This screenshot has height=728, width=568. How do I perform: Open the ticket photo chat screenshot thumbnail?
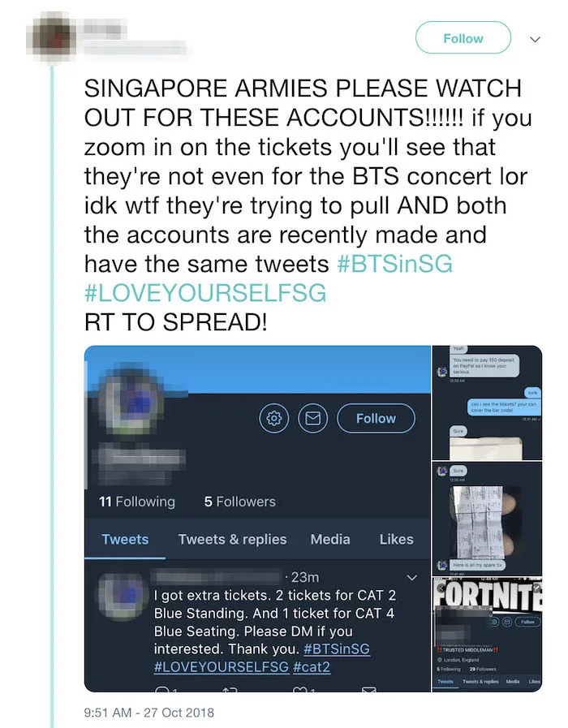(486, 517)
